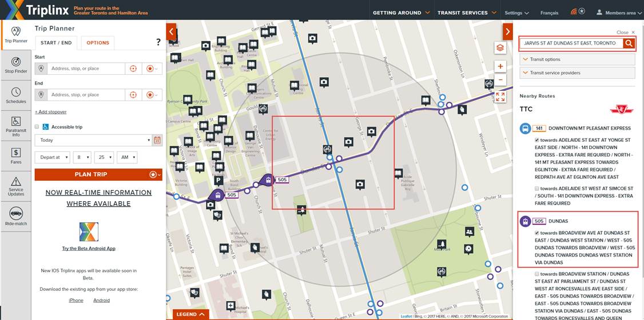644x320 pixels.
Task: Open the Depart at dropdown
Action: 52,157
